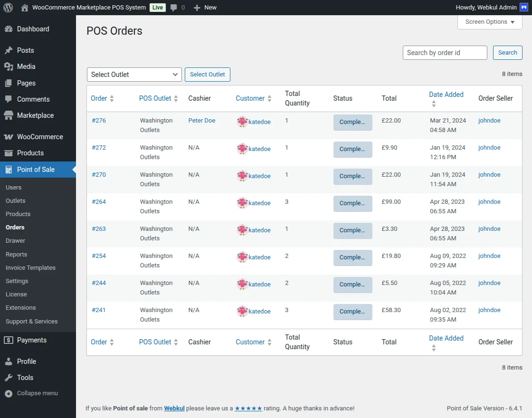Click katedoe's avatar thumbnail
Screen dimensions: 532x418
click(x=242, y=122)
